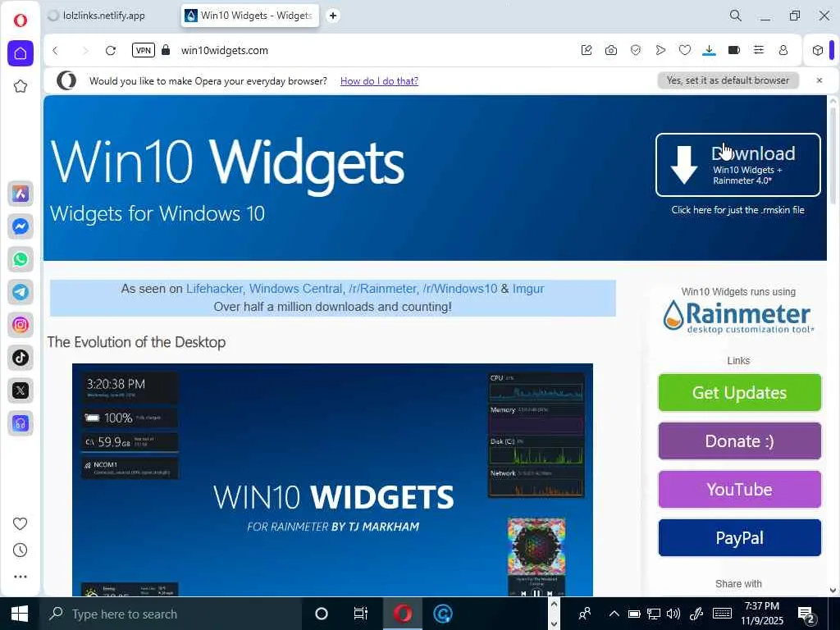The height and width of the screenshot is (630, 840).
Task: Open History clock icon in sidebar
Action: click(20, 550)
